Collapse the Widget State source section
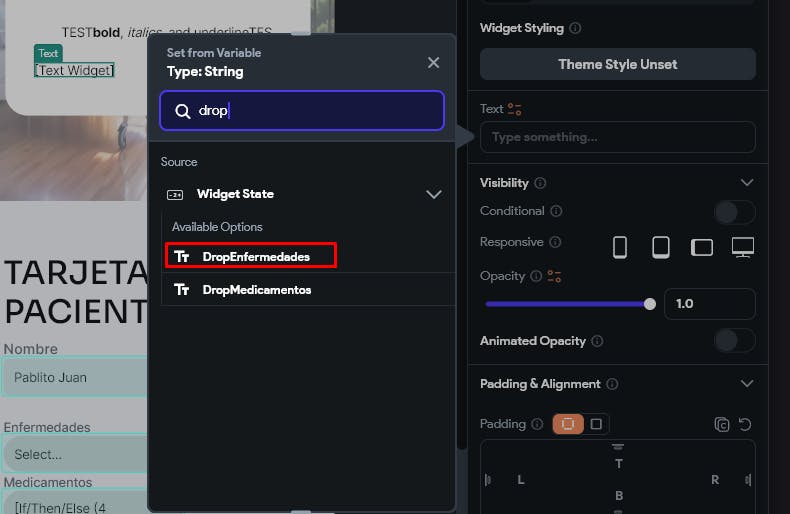This screenshot has width=790, height=514. point(433,194)
